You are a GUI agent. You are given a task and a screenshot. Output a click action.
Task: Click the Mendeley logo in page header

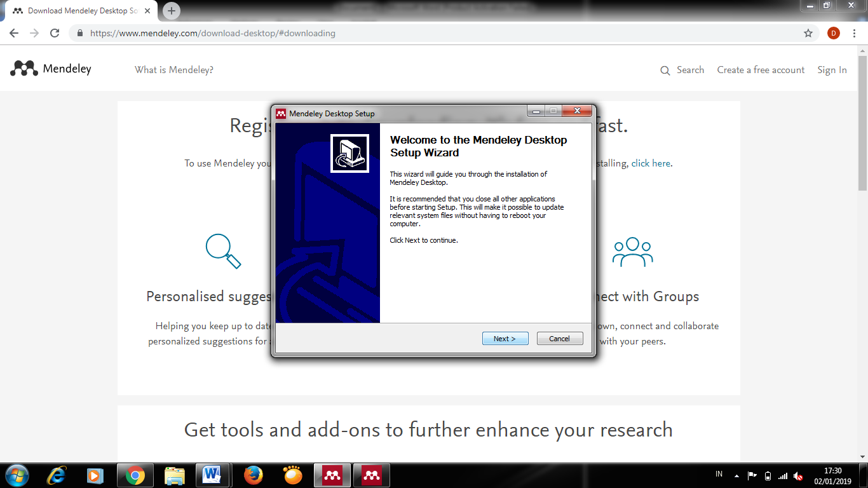pyautogui.click(x=51, y=69)
